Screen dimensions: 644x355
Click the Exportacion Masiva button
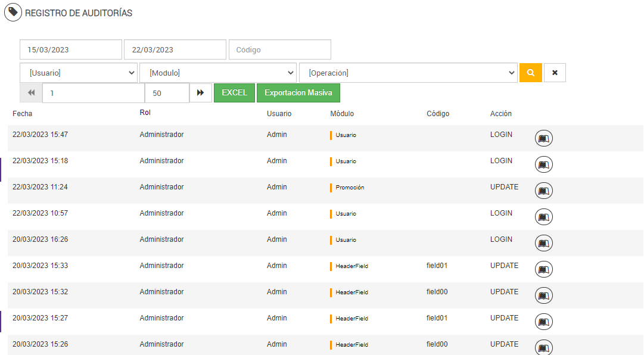298,93
